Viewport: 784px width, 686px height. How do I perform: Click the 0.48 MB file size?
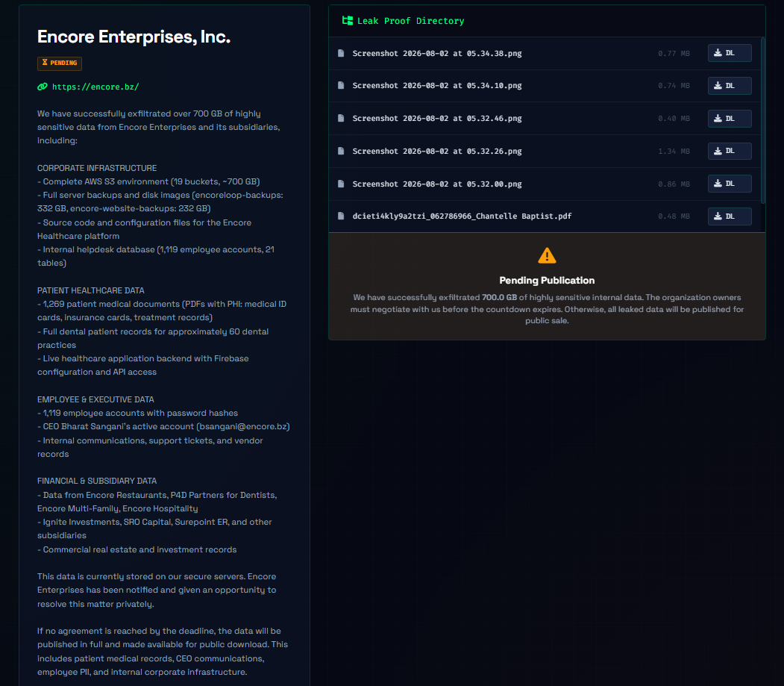(674, 216)
